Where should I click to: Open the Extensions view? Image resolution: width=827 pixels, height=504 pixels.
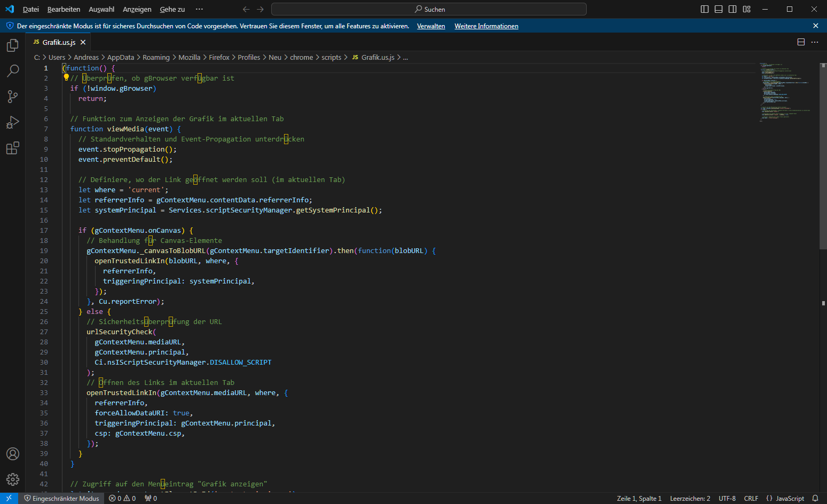(13, 148)
